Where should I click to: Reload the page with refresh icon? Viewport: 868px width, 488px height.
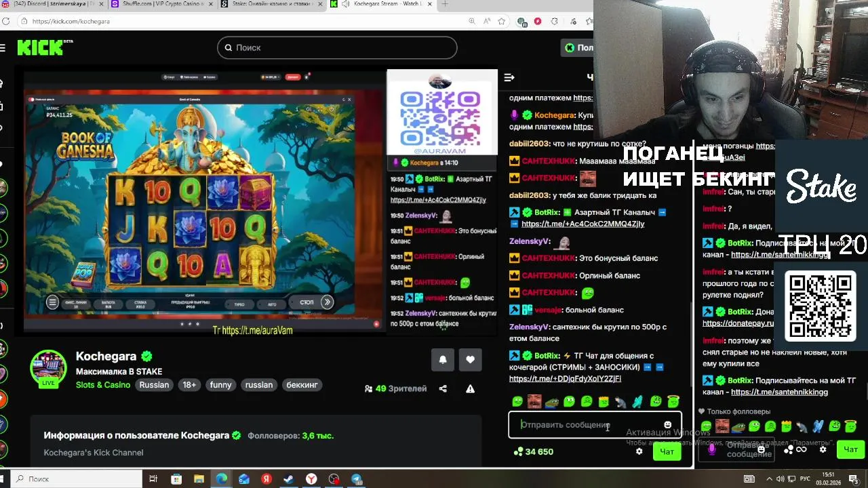(5, 21)
